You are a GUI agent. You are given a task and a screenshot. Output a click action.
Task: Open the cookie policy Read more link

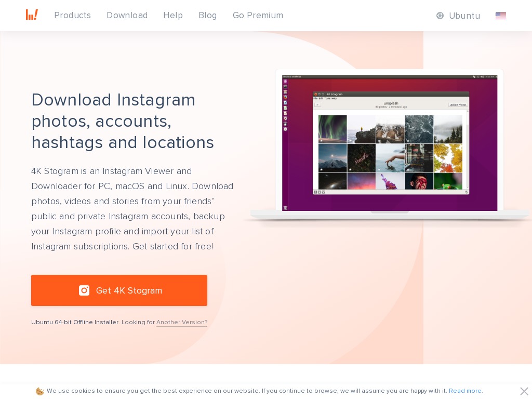point(465,391)
